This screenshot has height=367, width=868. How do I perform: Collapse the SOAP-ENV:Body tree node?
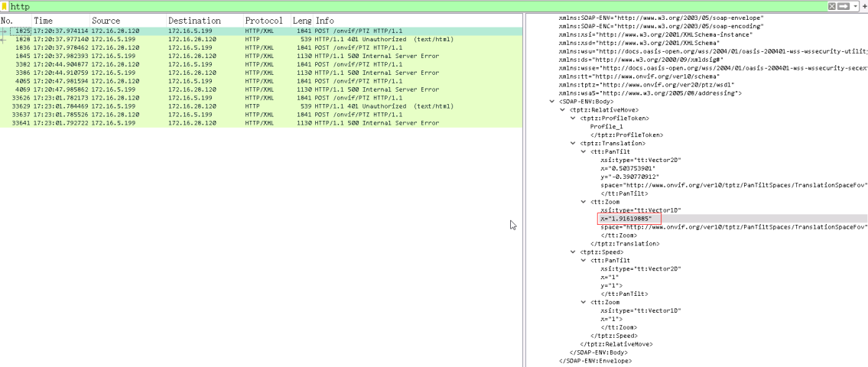coord(553,101)
